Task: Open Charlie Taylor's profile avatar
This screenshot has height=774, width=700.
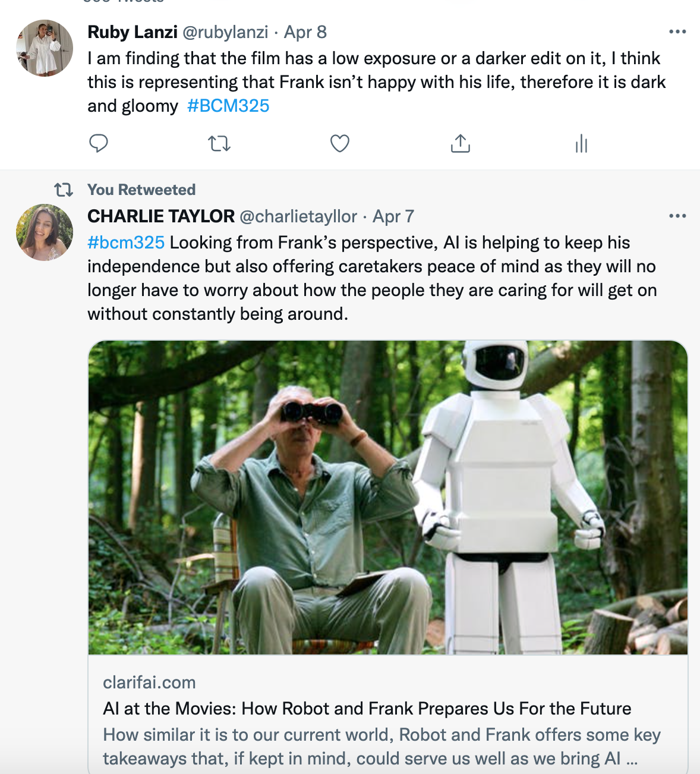Action: click(x=45, y=232)
